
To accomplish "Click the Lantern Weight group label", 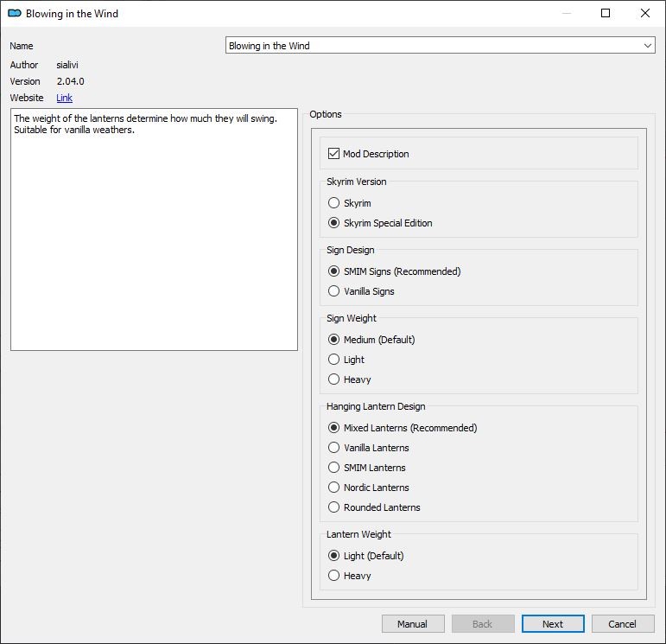I will [x=358, y=534].
